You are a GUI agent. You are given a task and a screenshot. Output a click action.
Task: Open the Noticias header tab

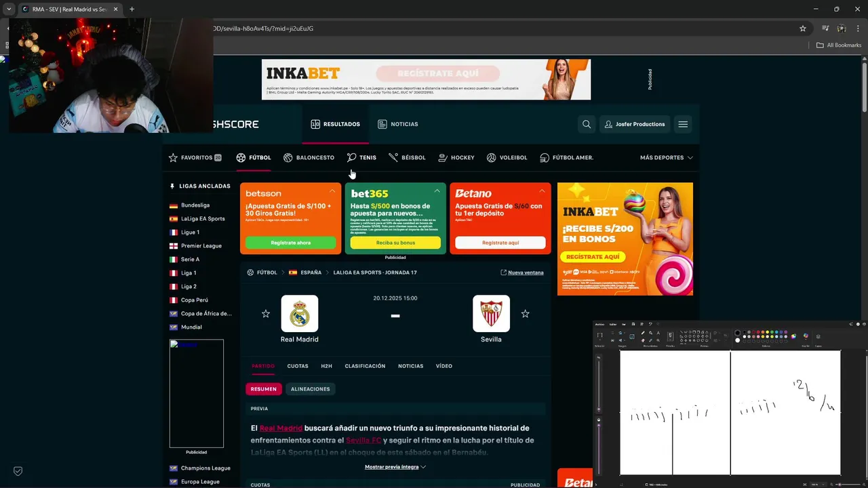(x=398, y=124)
